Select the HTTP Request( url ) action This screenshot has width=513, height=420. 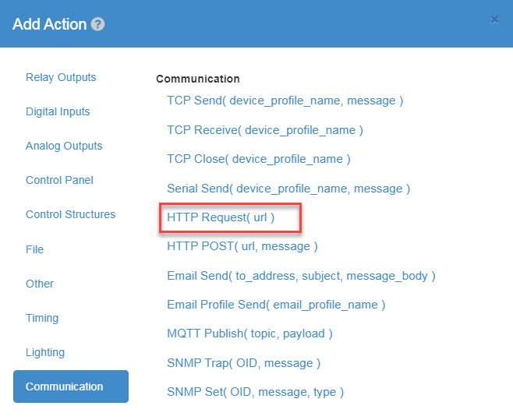click(221, 217)
